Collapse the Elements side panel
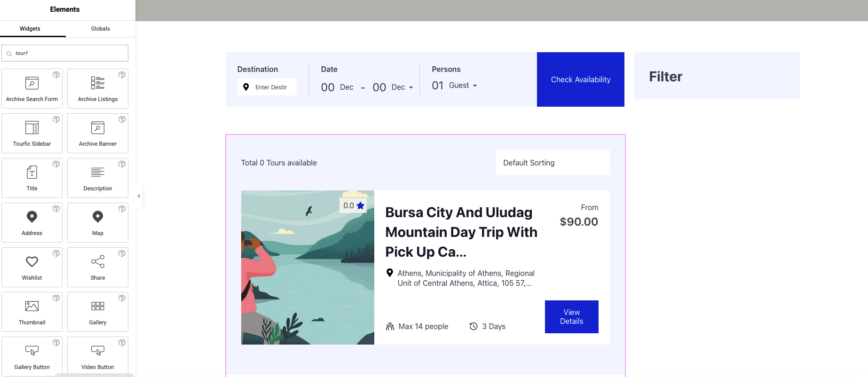The width and height of the screenshot is (868, 377). click(x=139, y=196)
